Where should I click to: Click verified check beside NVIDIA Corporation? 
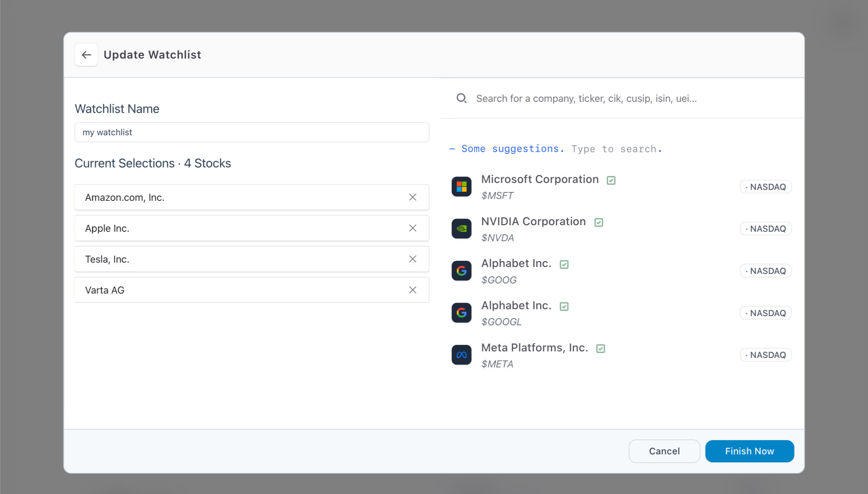[x=599, y=222]
